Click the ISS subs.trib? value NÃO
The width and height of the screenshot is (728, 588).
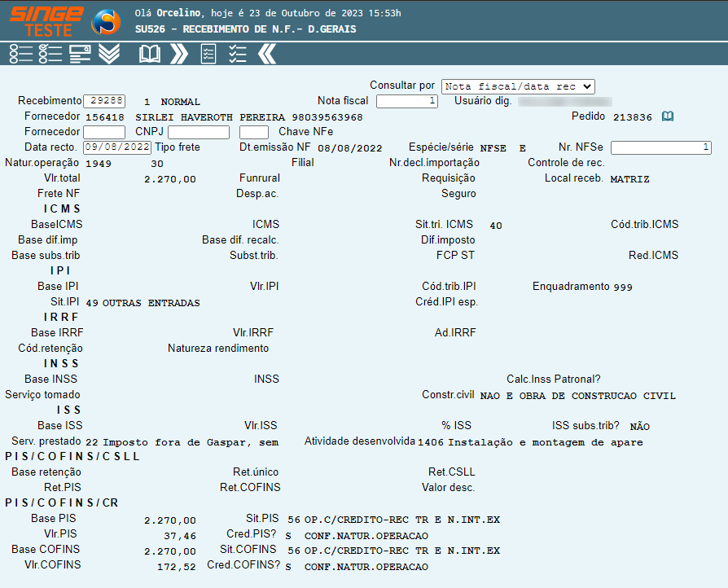[x=640, y=427]
